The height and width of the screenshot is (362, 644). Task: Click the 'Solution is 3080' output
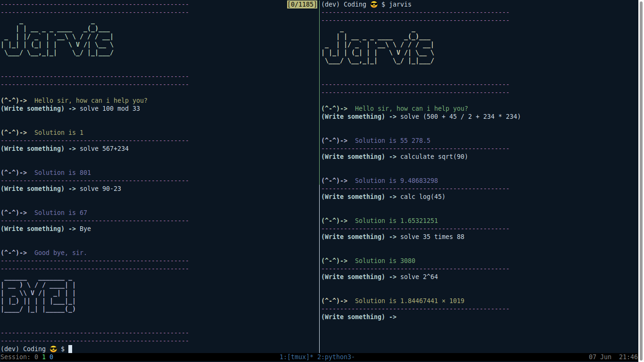tap(385, 261)
